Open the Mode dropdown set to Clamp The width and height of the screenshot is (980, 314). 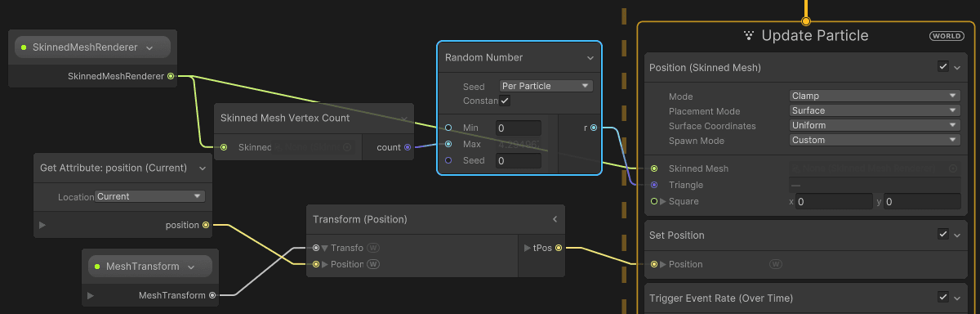tap(875, 96)
